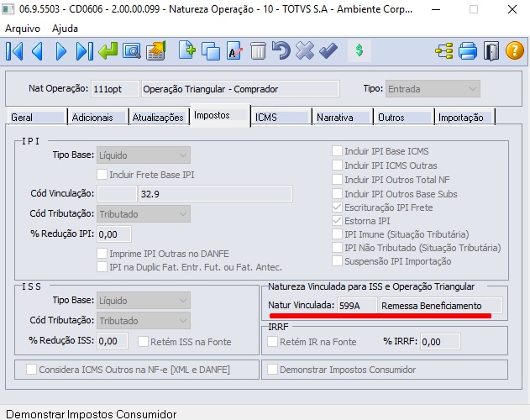Toggle Estorna IPI checkbox
Viewport: 530px width, 420px height.
point(337,220)
